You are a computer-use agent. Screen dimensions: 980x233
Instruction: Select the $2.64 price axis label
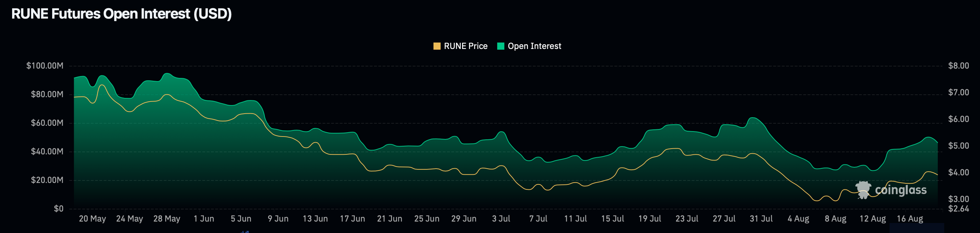click(958, 209)
